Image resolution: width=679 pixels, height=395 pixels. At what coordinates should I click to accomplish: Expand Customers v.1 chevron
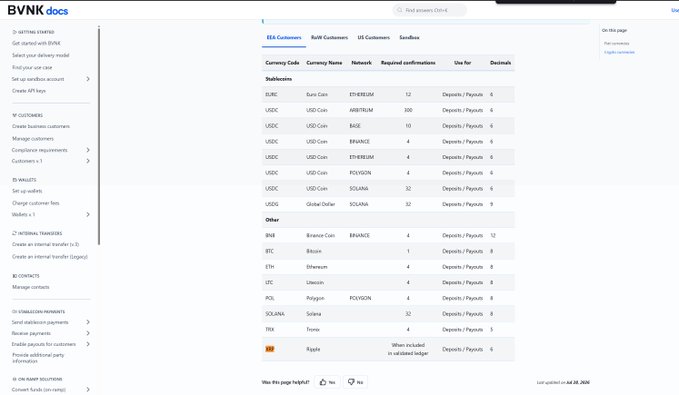pyautogui.click(x=88, y=161)
